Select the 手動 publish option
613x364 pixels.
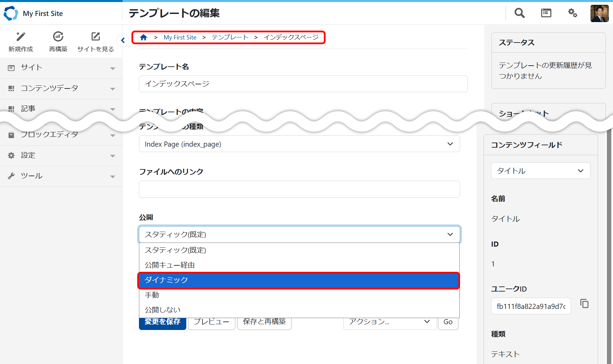tap(299, 295)
